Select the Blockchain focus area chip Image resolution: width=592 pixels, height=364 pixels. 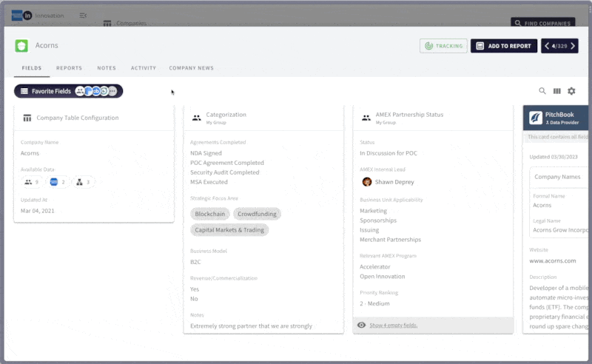(209, 214)
